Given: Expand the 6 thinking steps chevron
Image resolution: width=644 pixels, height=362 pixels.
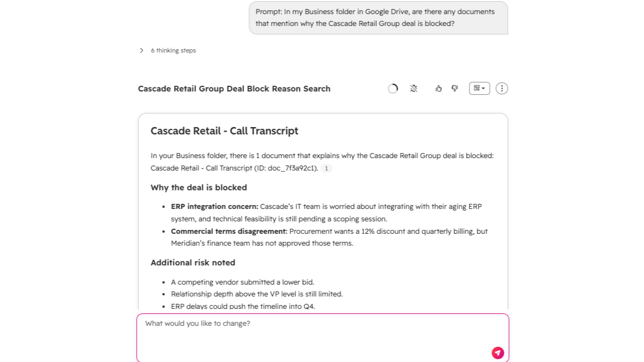Looking at the screenshot, I should point(141,50).
